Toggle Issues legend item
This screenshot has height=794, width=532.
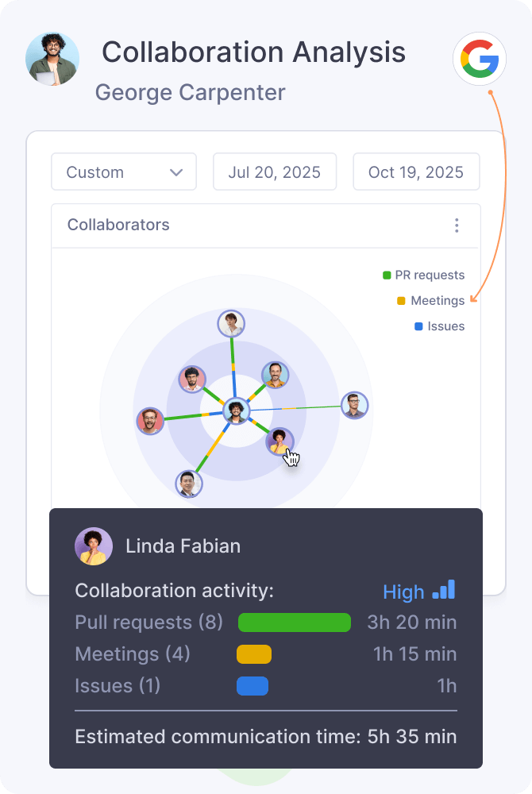click(439, 326)
